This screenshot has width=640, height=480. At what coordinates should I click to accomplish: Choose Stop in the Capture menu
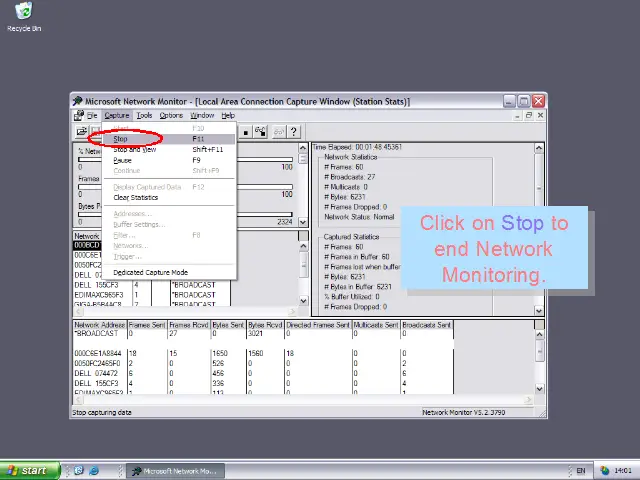tap(169, 139)
